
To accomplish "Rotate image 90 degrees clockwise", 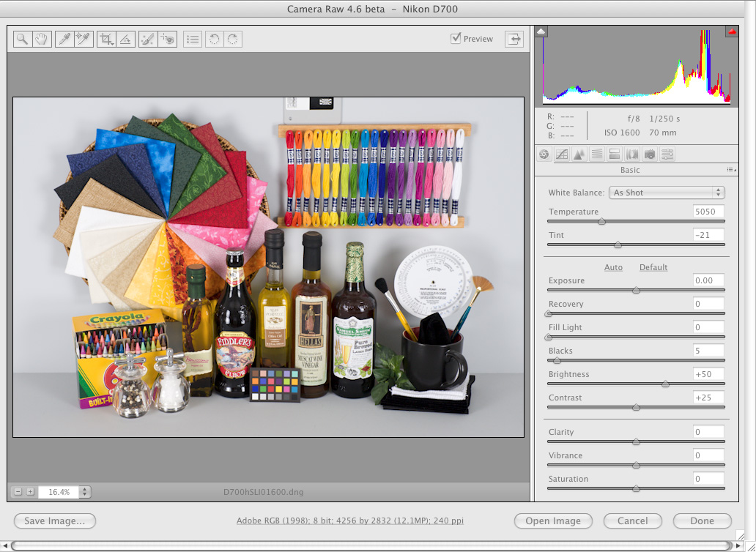I will tap(232, 40).
